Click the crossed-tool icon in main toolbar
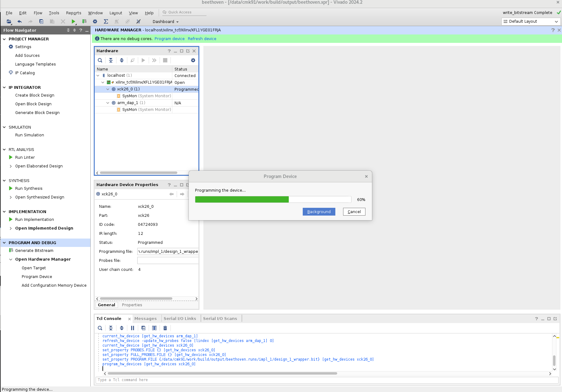 138,21
